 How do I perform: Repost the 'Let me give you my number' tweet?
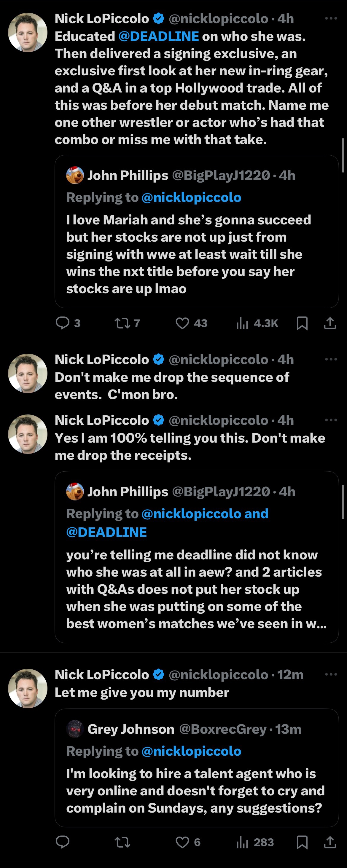[122, 843]
